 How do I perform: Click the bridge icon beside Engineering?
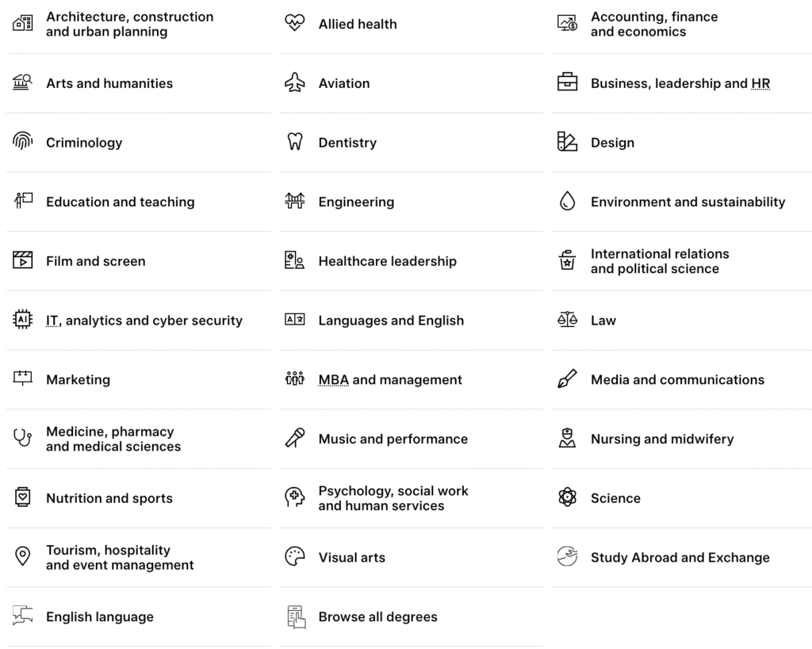294,202
